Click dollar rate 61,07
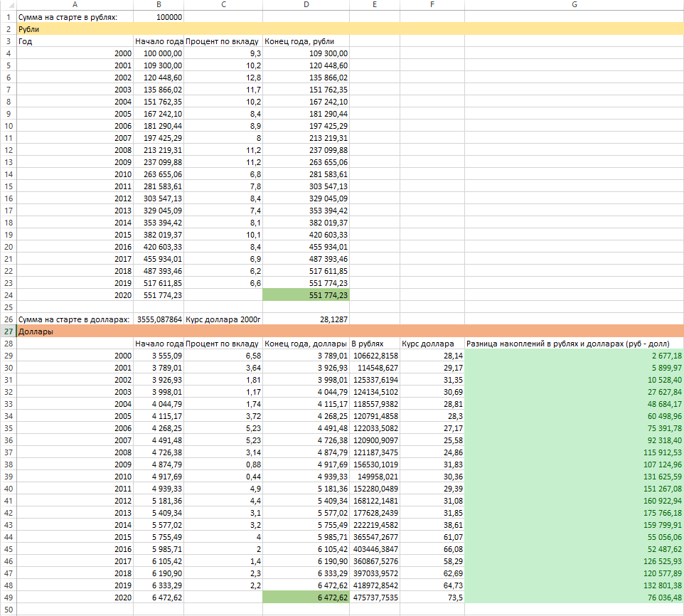 pyautogui.click(x=432, y=537)
